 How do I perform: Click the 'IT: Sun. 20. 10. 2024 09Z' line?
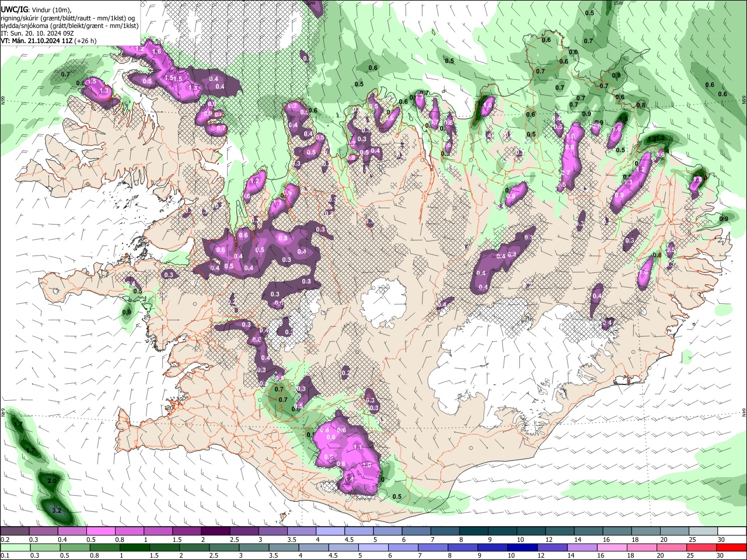click(37, 33)
